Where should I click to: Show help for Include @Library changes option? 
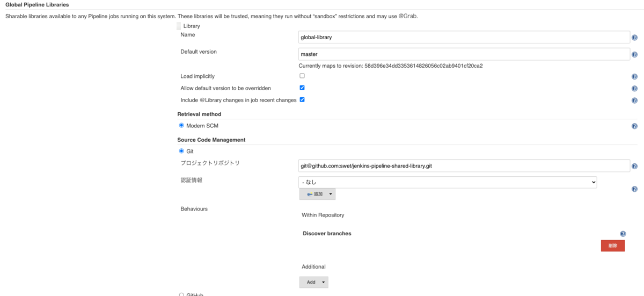(634, 100)
